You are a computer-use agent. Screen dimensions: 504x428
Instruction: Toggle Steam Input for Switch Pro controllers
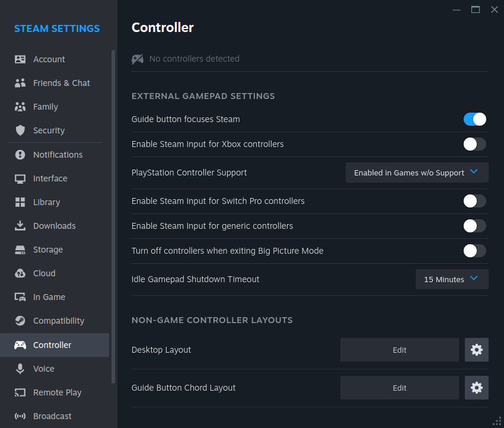474,201
